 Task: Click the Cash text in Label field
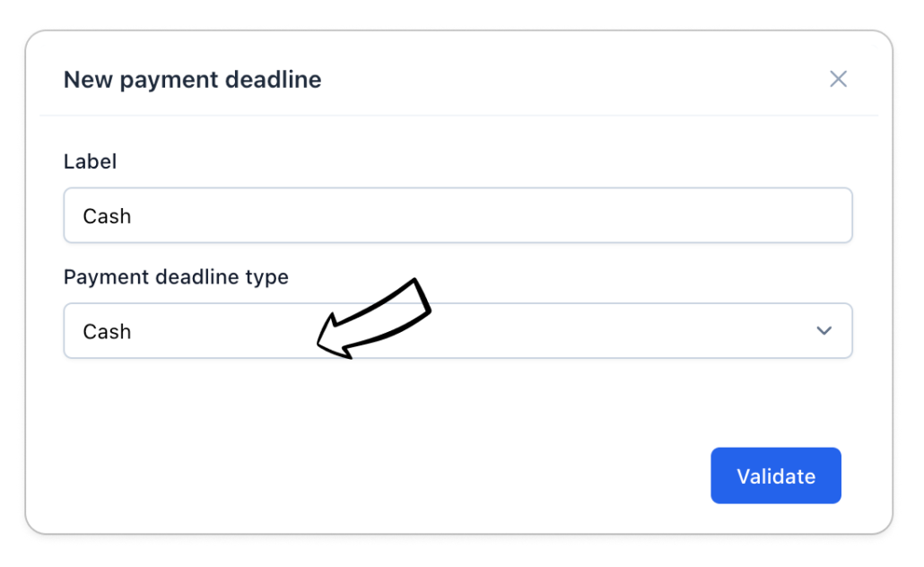pos(108,216)
